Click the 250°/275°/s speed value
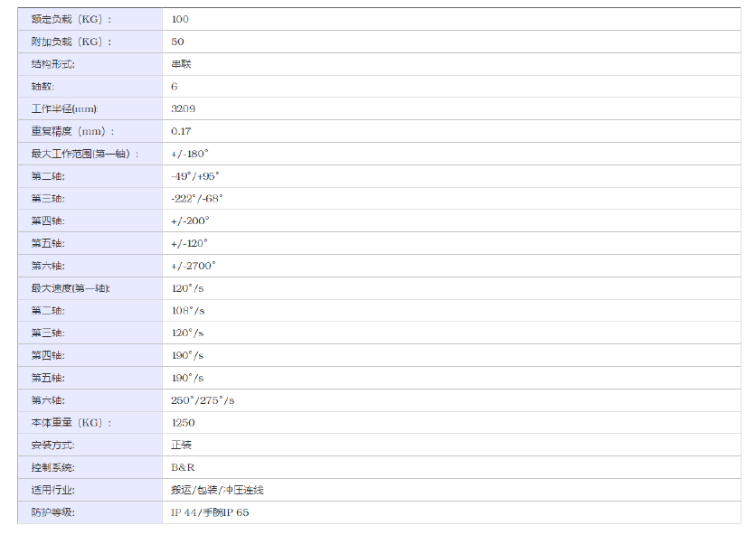 click(203, 400)
